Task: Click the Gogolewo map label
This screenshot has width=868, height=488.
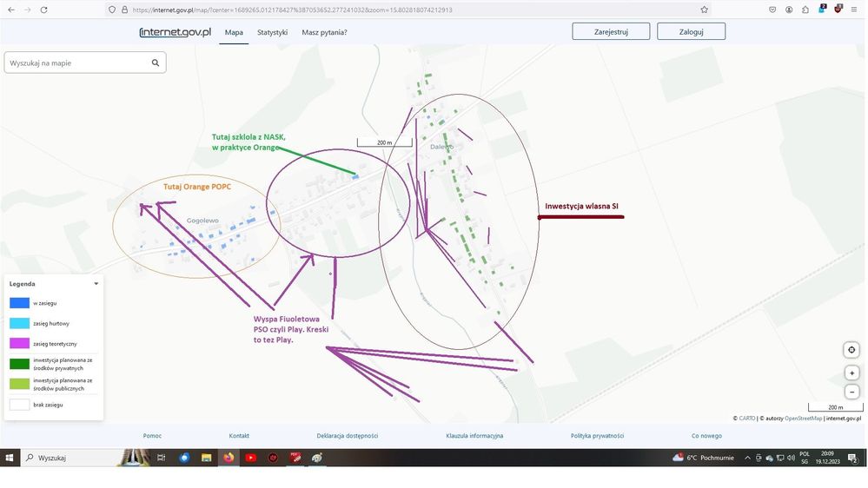Action: (x=202, y=221)
